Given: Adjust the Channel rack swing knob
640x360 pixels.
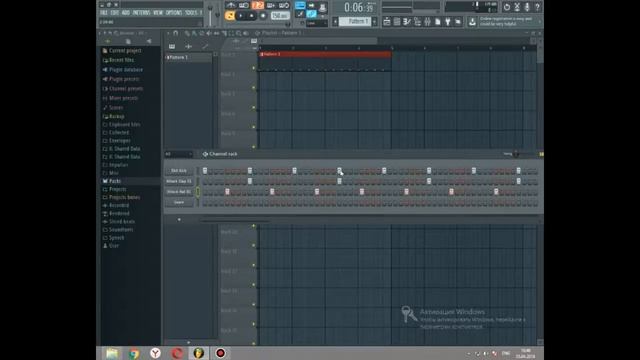Looking at the screenshot, I should (516, 154).
